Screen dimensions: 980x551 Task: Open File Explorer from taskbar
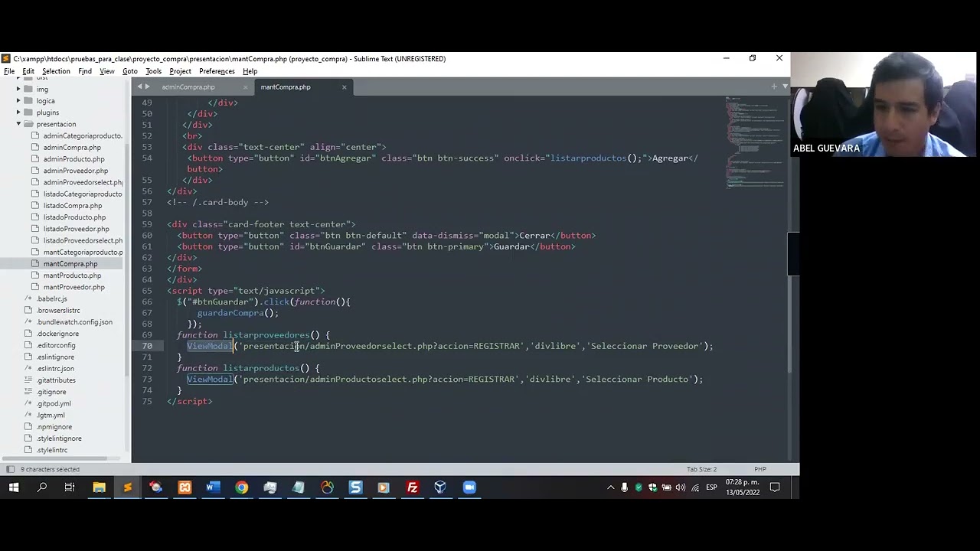click(x=99, y=487)
